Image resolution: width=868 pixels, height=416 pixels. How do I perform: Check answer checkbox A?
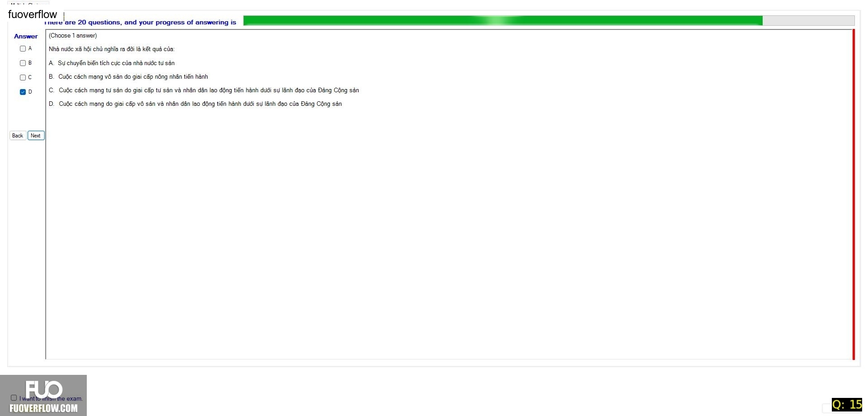pos(23,49)
